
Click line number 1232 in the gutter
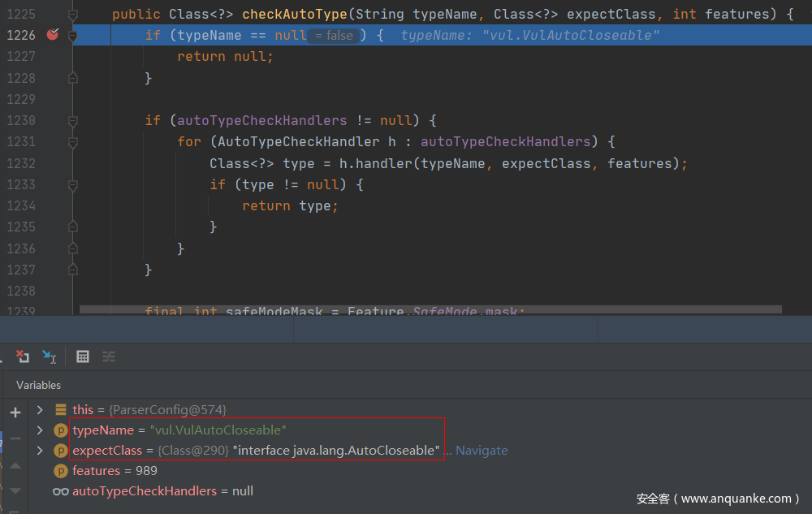(21, 163)
